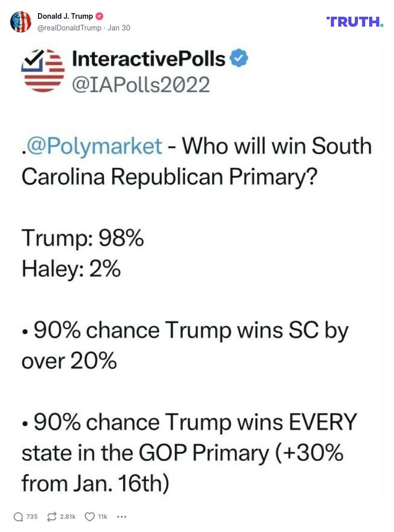The image size is (394, 532).
Task: Click Donald J. Trump's verified badge
Action: [x=99, y=16]
